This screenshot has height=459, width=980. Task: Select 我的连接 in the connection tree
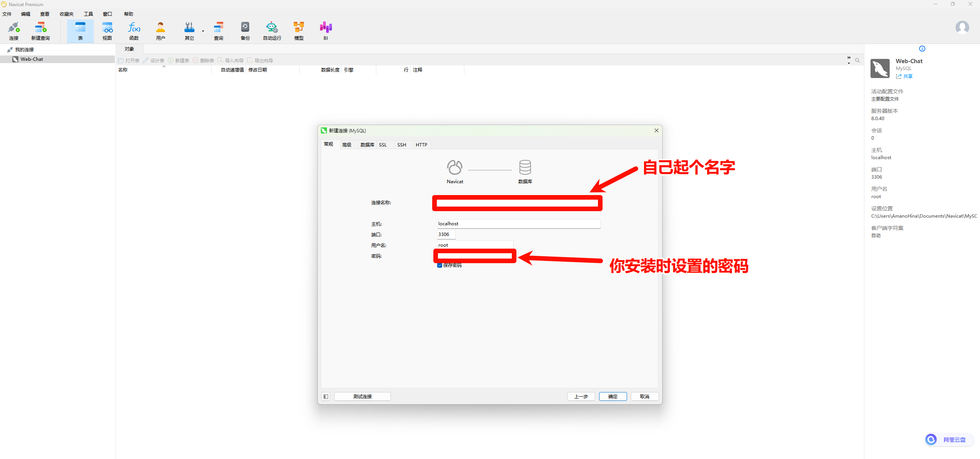(24, 50)
